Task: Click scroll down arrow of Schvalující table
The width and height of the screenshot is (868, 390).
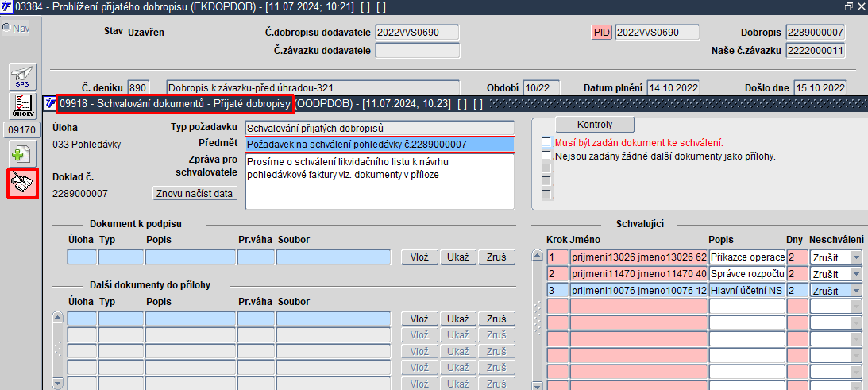Action: 537,385
